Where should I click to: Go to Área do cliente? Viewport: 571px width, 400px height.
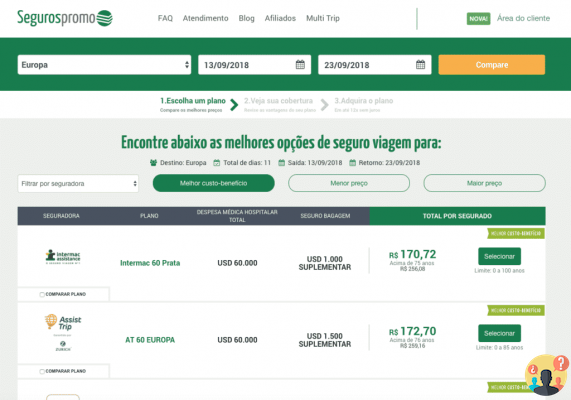tap(523, 18)
